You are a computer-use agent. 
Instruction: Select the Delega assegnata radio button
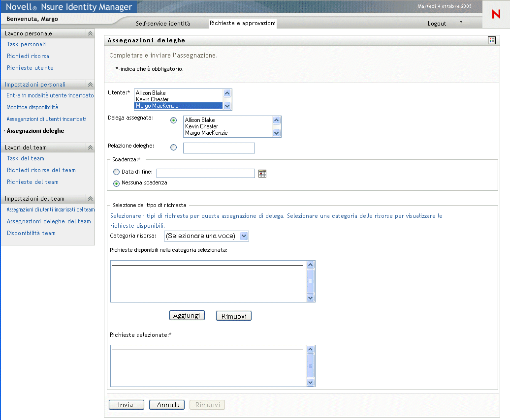[173, 120]
